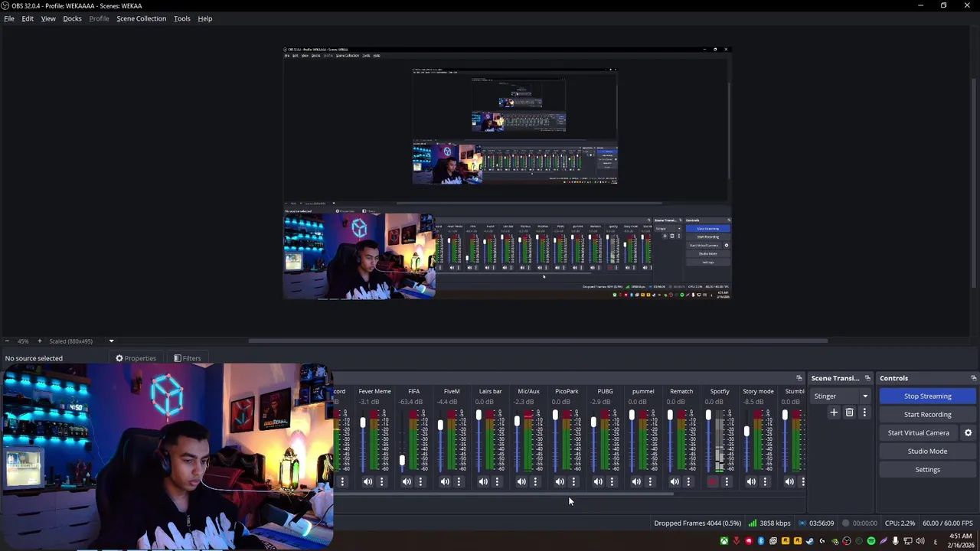980x551 pixels.
Task: Adjust the Fever Meme volume fader
Action: tap(363, 422)
